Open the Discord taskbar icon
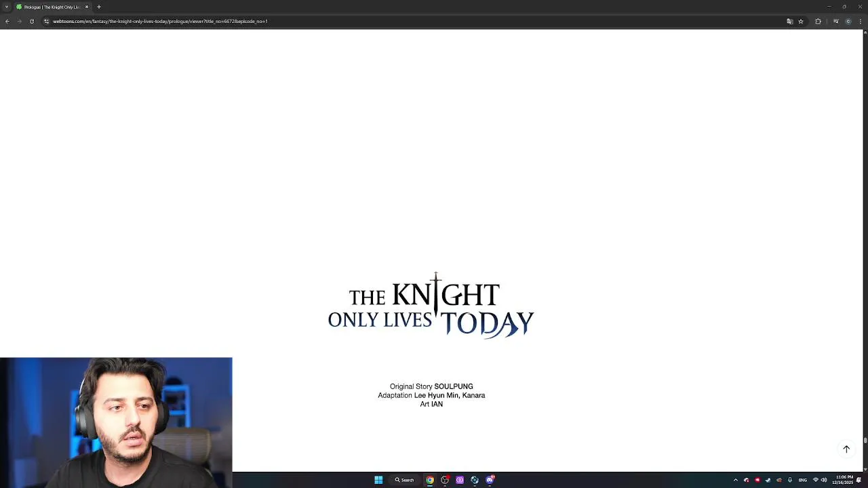Viewport: 868px width, 488px height. click(490, 480)
